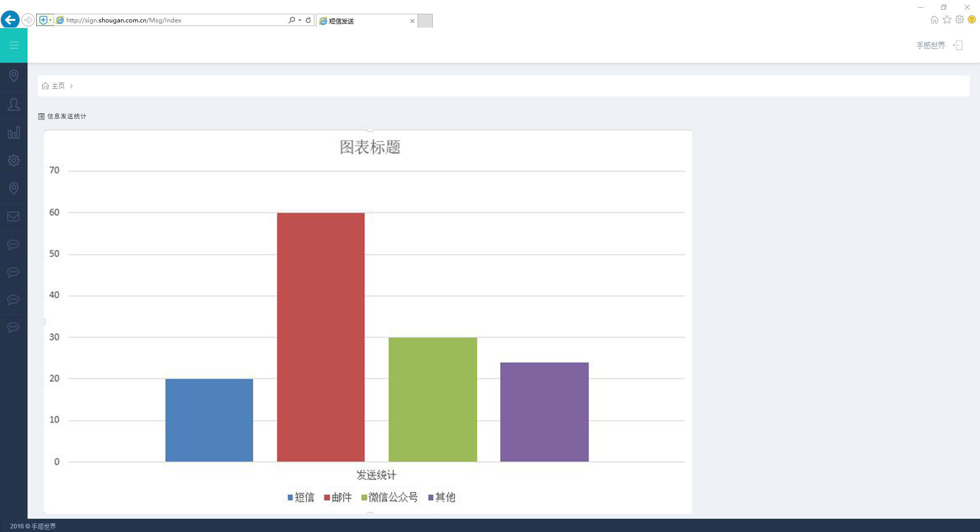Click the red 邮件 legend swatch
The width and height of the screenshot is (980, 532).
click(x=327, y=497)
